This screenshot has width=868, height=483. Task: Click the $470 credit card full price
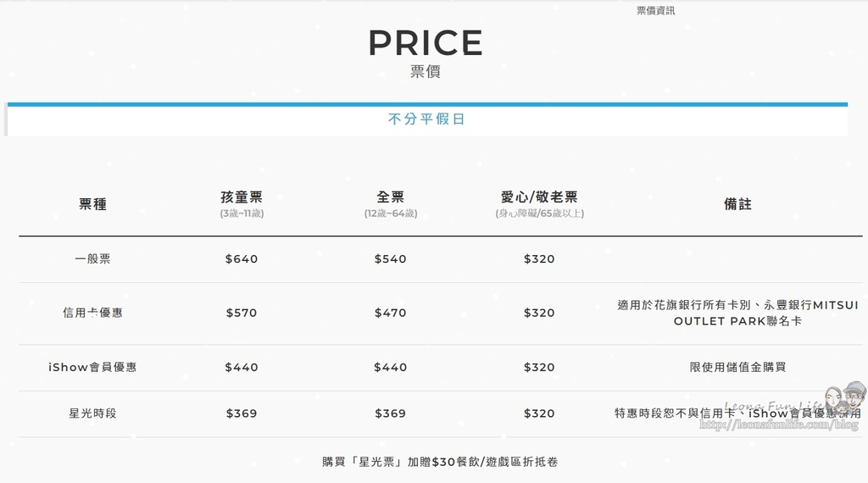(x=390, y=313)
